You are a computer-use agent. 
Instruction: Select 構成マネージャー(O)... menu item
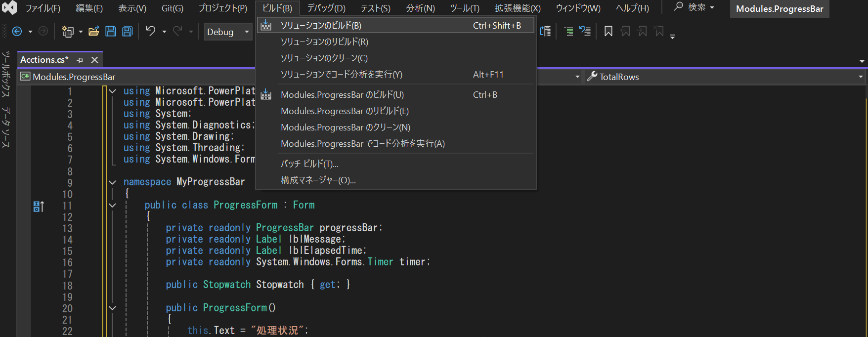click(396, 180)
